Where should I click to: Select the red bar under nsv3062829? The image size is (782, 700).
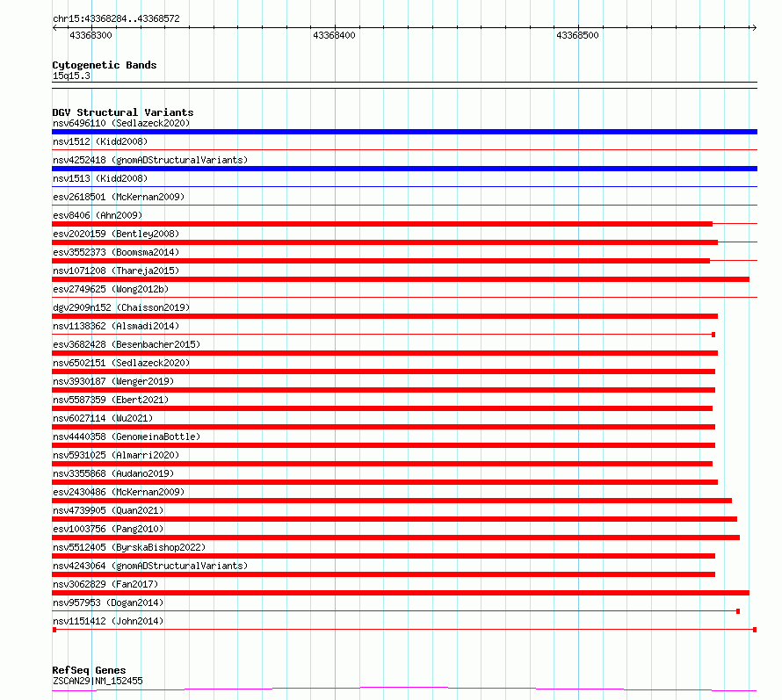(401, 593)
